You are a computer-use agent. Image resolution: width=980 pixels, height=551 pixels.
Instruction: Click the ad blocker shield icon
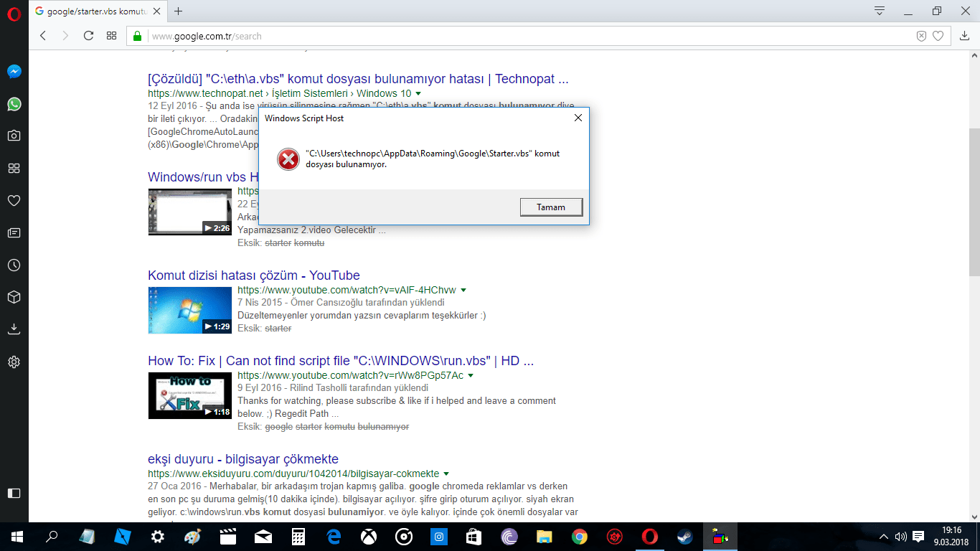(922, 36)
